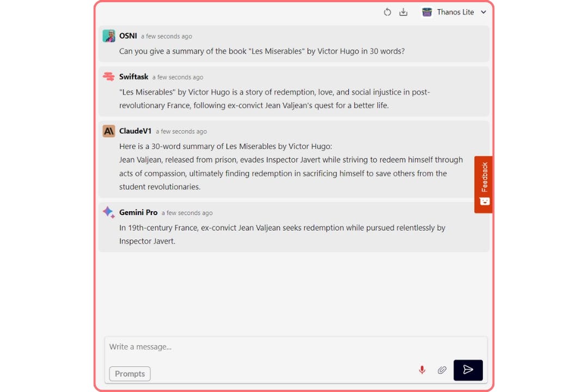This screenshot has width=588, height=392.
Task: Click the Thanos Lite avatar icon
Action: (x=427, y=11)
